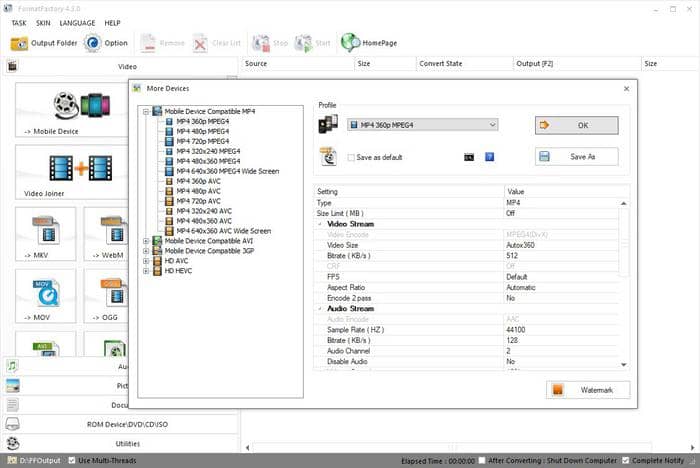Viewport: 700px width, 468px height.
Task: Toggle Complete Notify checkbox
Action: coord(625,460)
